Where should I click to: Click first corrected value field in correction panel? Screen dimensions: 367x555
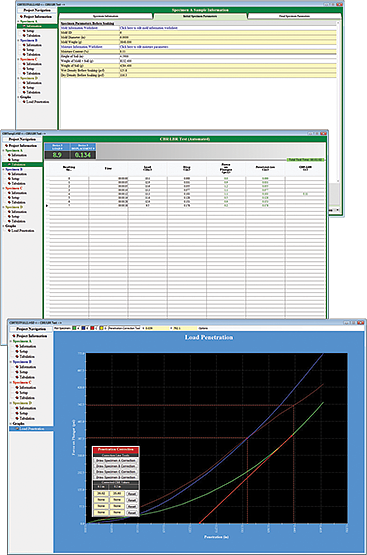coord(101,493)
